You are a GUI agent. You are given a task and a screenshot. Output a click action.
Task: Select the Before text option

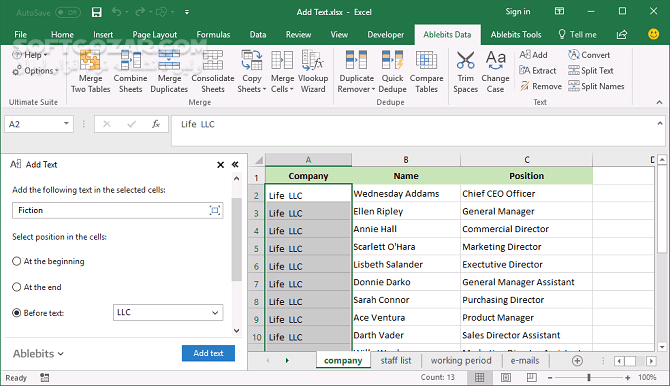tap(38, 313)
